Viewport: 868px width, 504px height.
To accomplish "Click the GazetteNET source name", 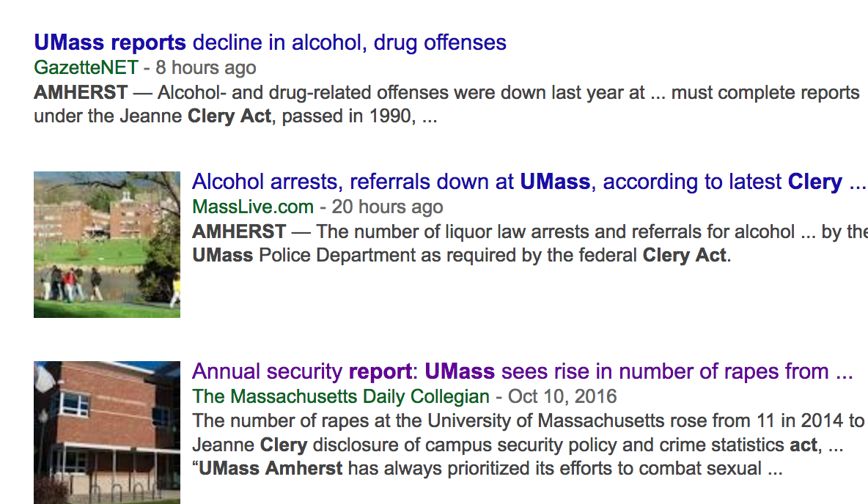I will point(86,67).
